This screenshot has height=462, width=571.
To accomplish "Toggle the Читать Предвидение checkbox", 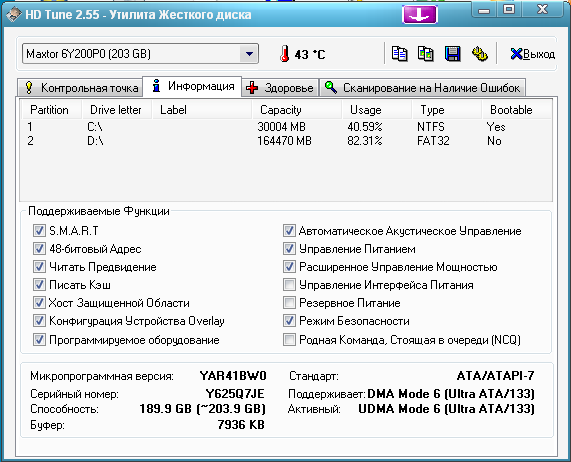I will (x=39, y=266).
